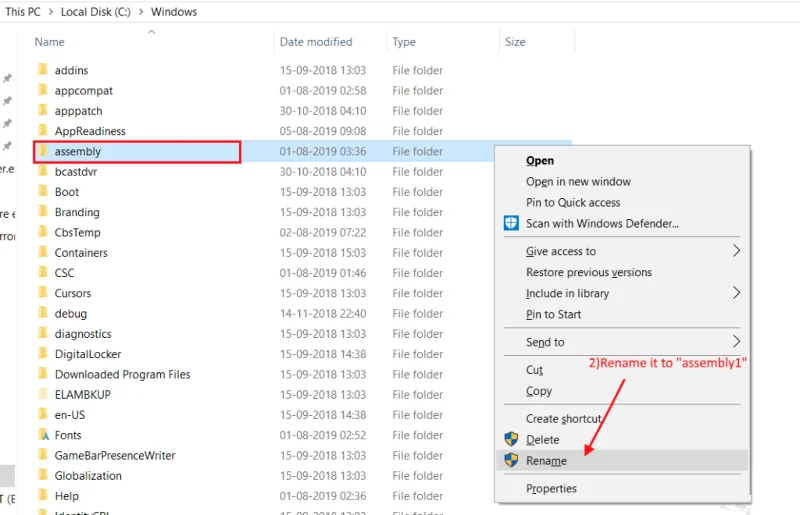Screen dimensions: 800x515
Task: Click the appcompat folder icon
Action: click(43, 90)
